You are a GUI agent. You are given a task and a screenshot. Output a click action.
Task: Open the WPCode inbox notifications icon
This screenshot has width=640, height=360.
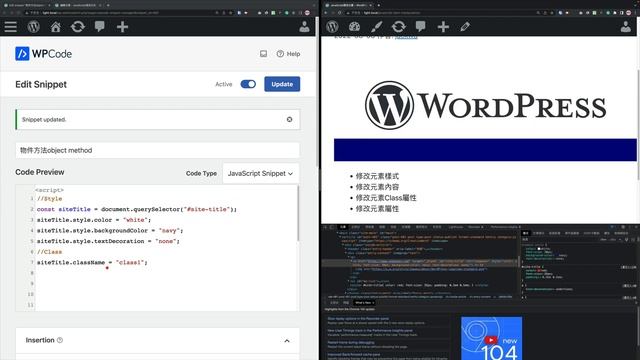tap(264, 53)
